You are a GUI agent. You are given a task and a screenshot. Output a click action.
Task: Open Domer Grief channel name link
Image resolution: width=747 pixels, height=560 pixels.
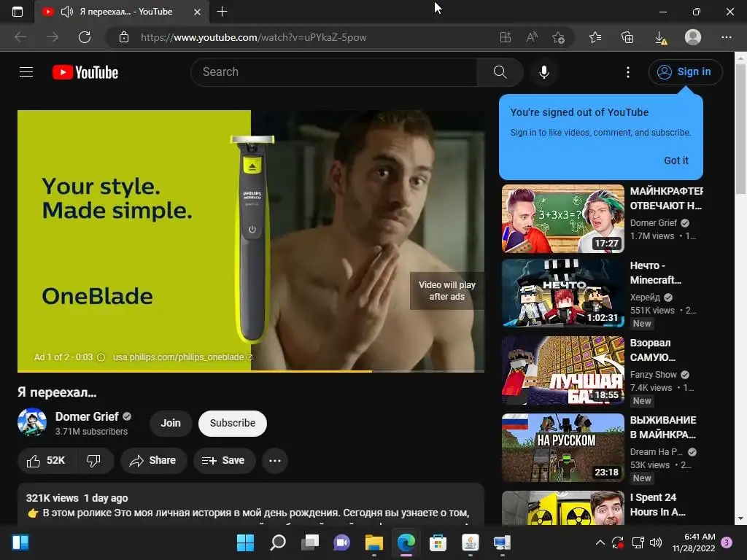tap(87, 416)
